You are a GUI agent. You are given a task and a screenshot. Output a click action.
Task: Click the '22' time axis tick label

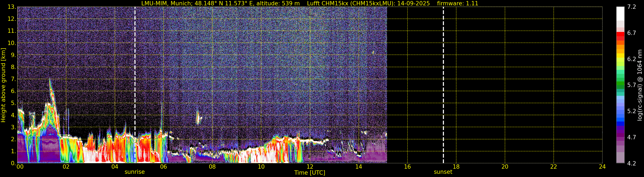click(554, 167)
